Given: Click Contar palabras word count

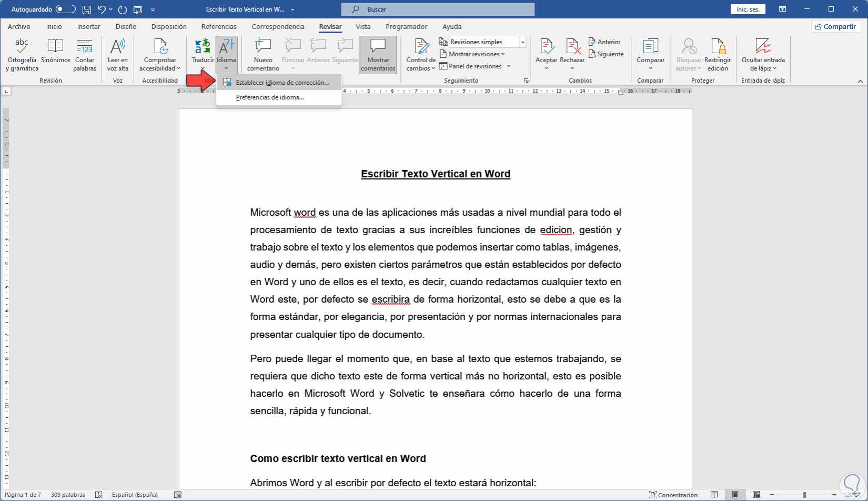Looking at the screenshot, I should click(x=85, y=55).
